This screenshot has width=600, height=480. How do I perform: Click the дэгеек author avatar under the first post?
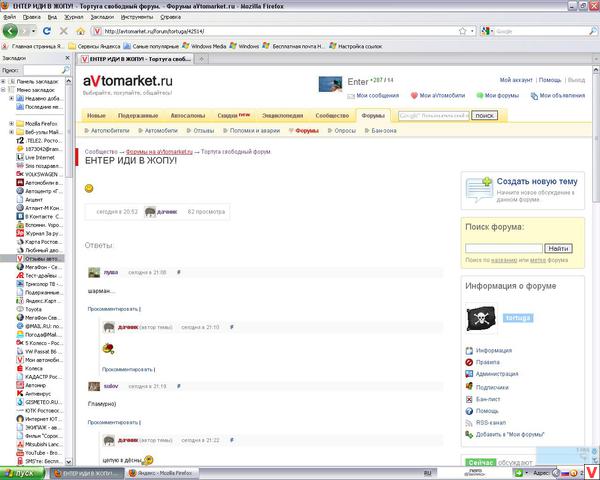pos(150,212)
